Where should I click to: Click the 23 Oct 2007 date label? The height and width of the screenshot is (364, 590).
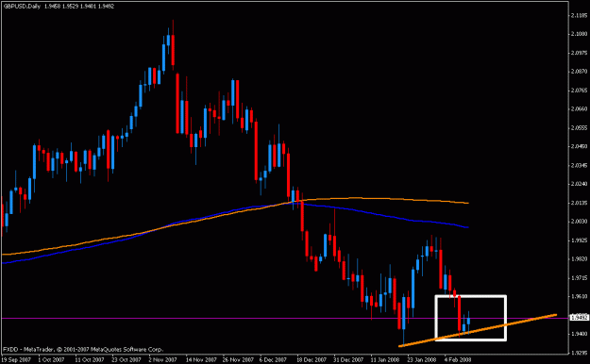pos(126,359)
